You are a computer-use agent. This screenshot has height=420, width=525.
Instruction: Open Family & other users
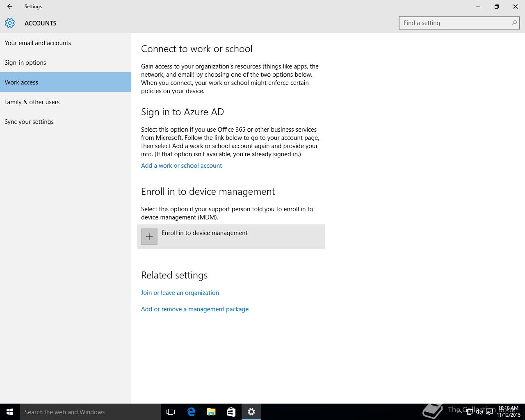[66, 102]
